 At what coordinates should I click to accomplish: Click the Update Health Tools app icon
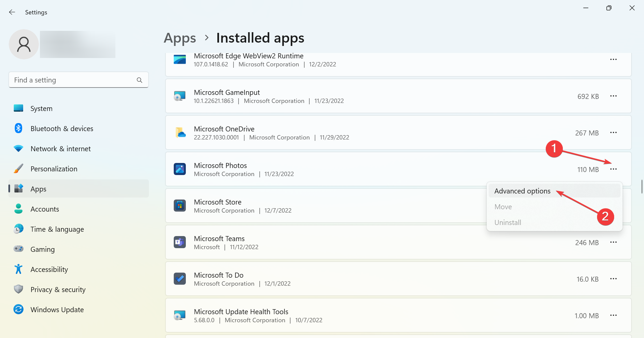(180, 315)
